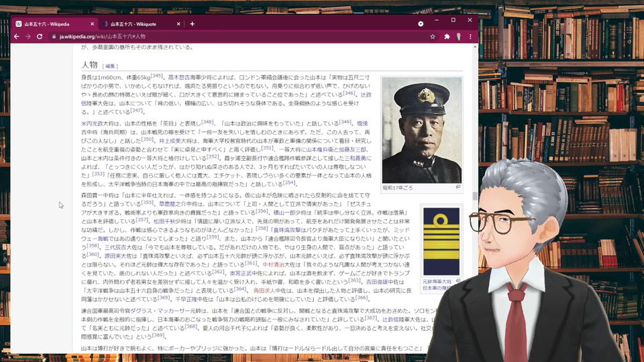The height and width of the screenshot is (362, 644).
Task: Open the ポーカー link
Action: (x=179, y=348)
